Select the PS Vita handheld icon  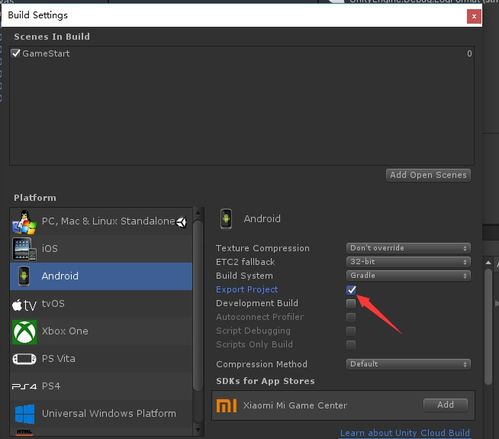[24, 359]
